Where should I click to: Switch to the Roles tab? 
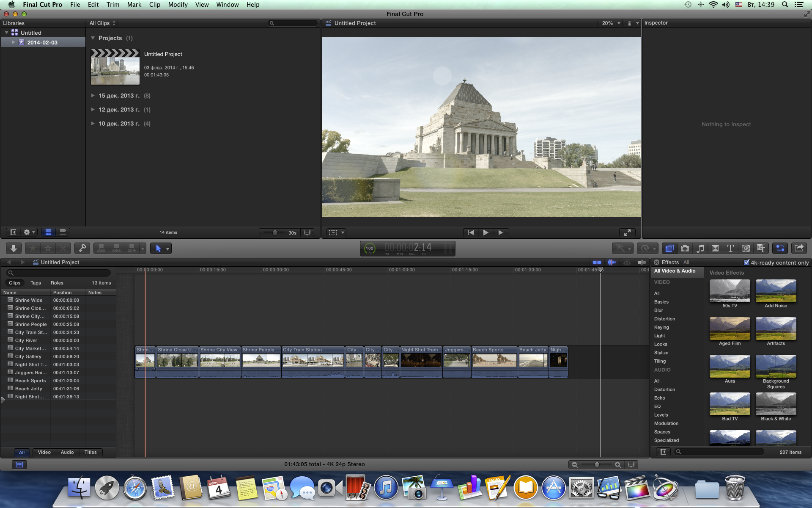pos(57,283)
